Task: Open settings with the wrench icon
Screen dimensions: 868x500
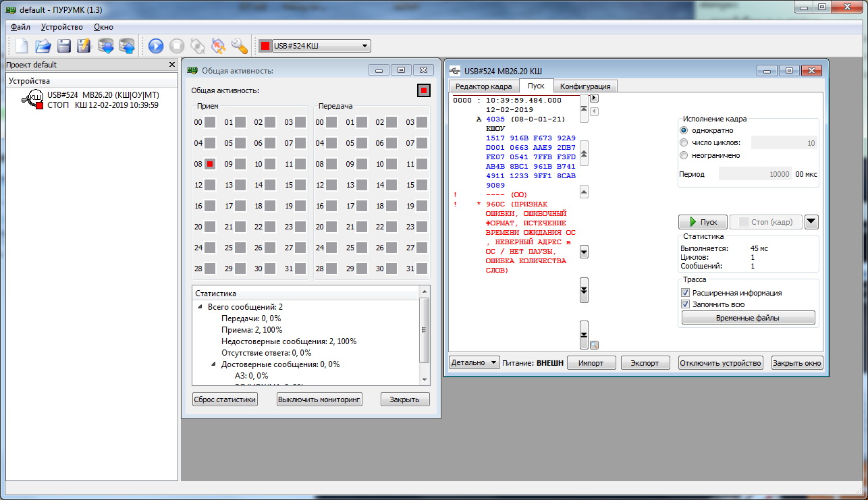Action: click(x=239, y=46)
